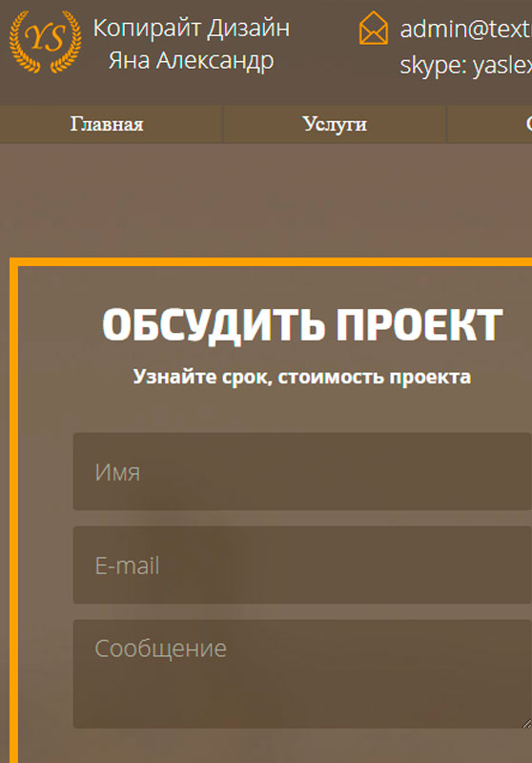The height and width of the screenshot is (763, 532).
Task: Open the Услуги menu item
Action: 335,124
